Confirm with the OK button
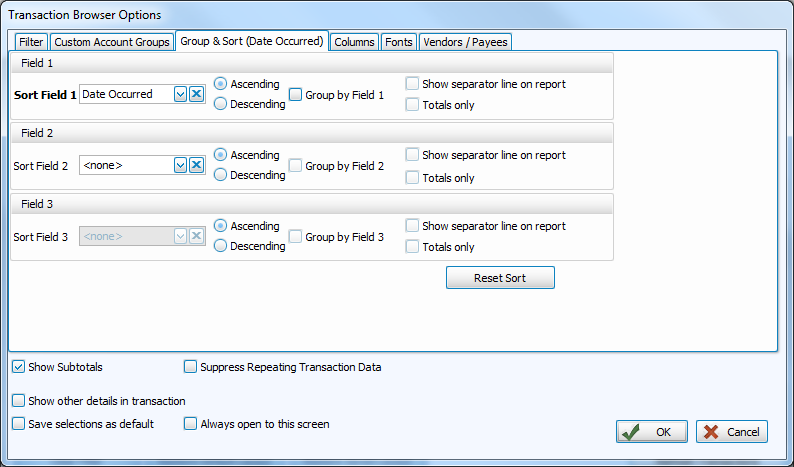The width and height of the screenshot is (794, 467). (x=651, y=432)
